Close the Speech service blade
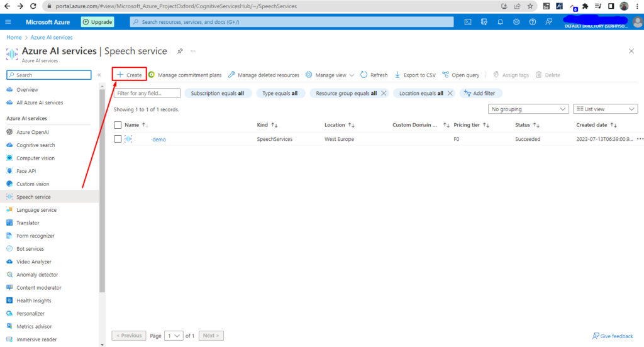This screenshot has height=347, width=644. (631, 51)
